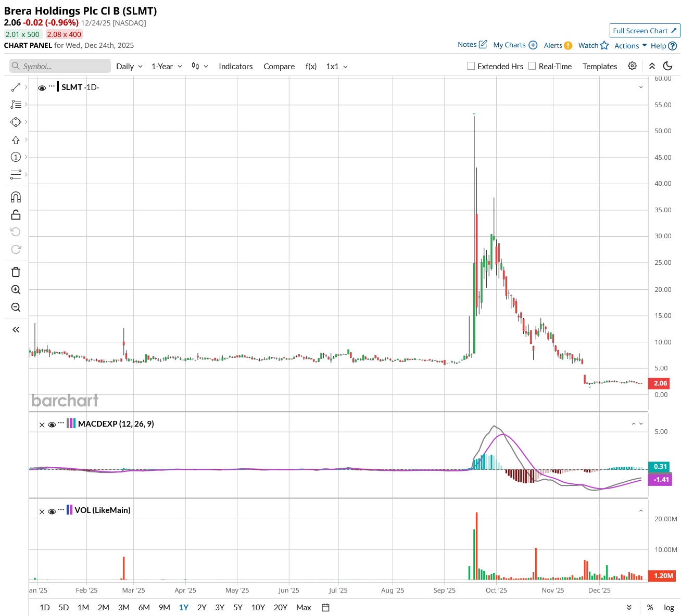Toggle VOL indicator visibility
Viewport: 681px width, 616px height.
pyautogui.click(x=52, y=511)
